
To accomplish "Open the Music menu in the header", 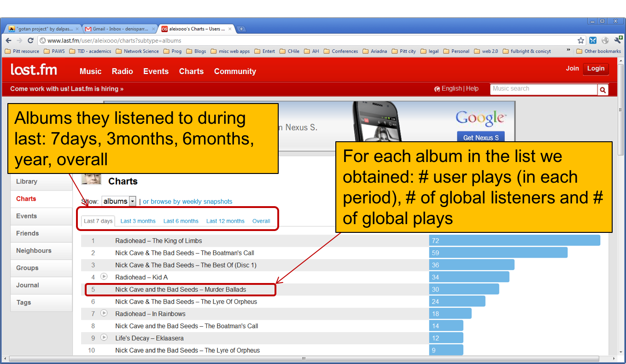I will click(90, 71).
